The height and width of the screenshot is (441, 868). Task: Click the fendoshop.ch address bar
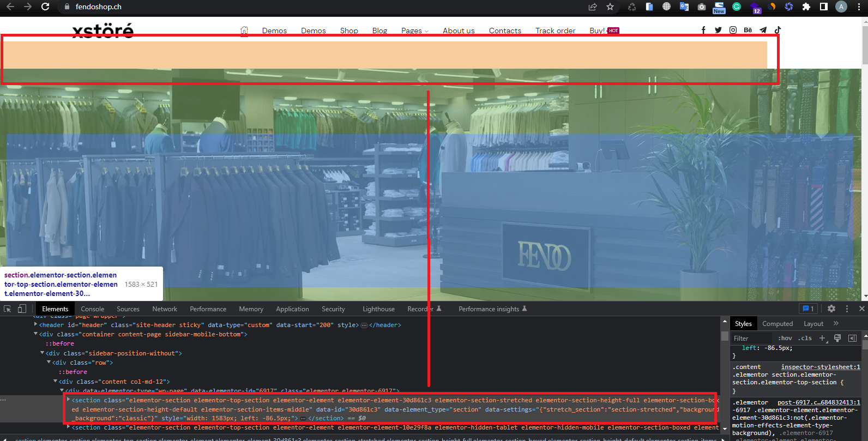[322, 7]
